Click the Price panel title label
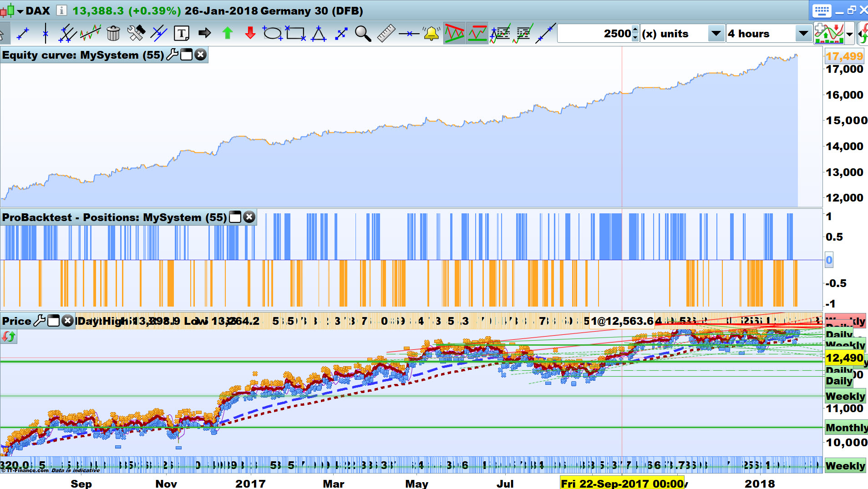The width and height of the screenshot is (868, 489). pyautogui.click(x=16, y=321)
